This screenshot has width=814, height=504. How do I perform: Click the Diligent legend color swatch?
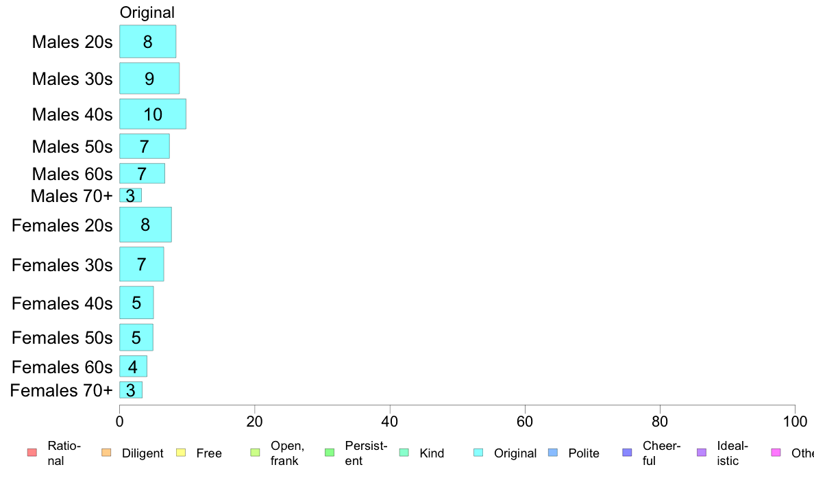tap(106, 453)
